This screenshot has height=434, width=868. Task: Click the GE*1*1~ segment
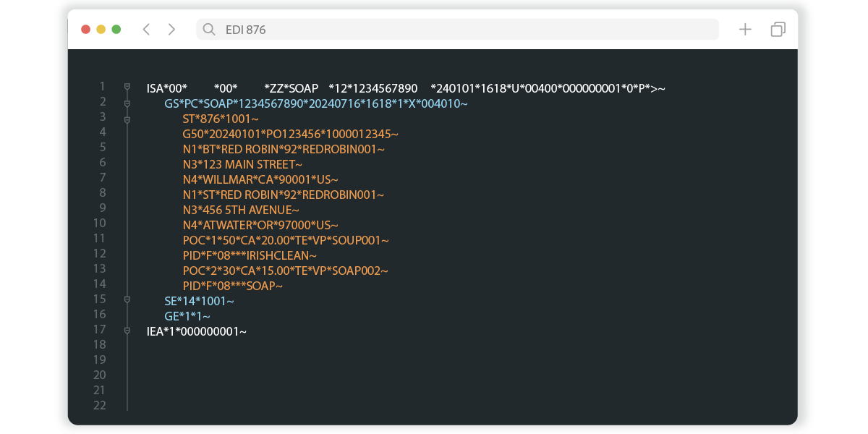187,316
